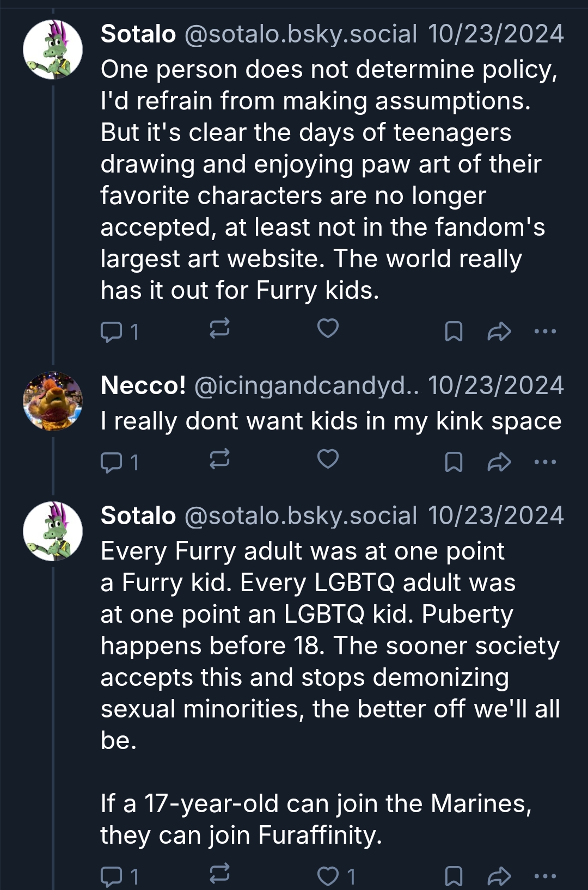Share Sotalo's first post
Image resolution: width=588 pixels, height=890 pixels.
coord(499,330)
